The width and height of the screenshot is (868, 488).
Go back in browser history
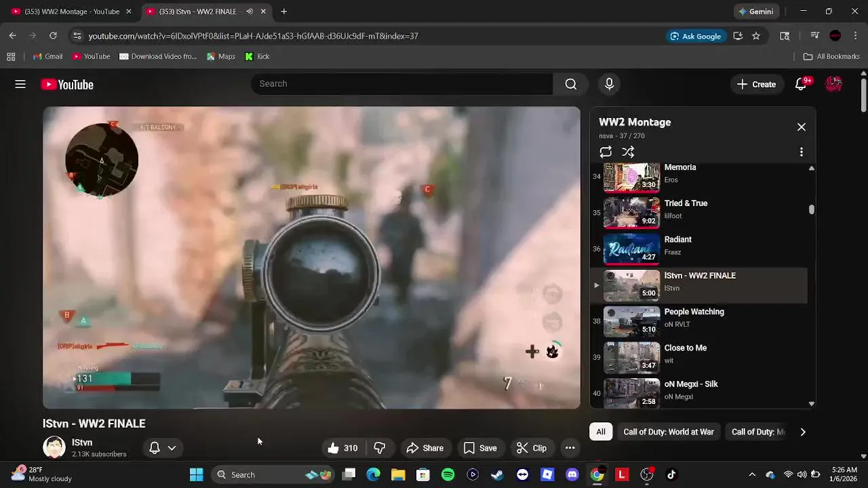[12, 36]
